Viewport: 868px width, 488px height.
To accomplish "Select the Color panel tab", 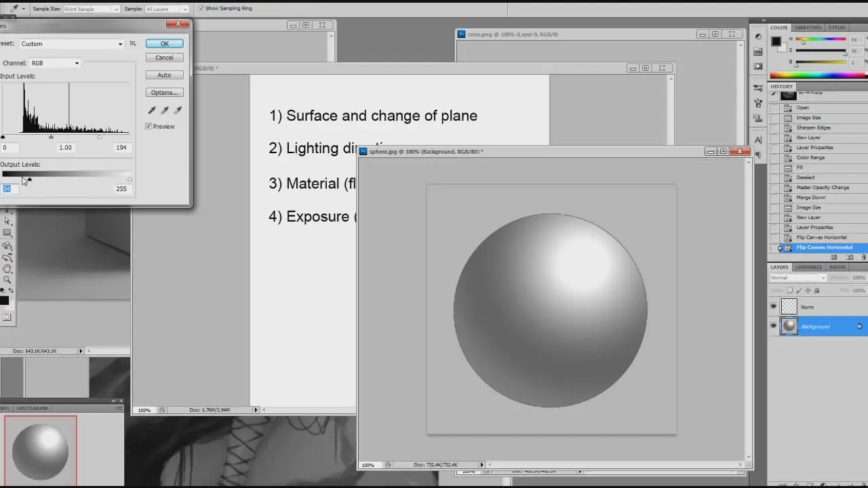I will (x=779, y=28).
